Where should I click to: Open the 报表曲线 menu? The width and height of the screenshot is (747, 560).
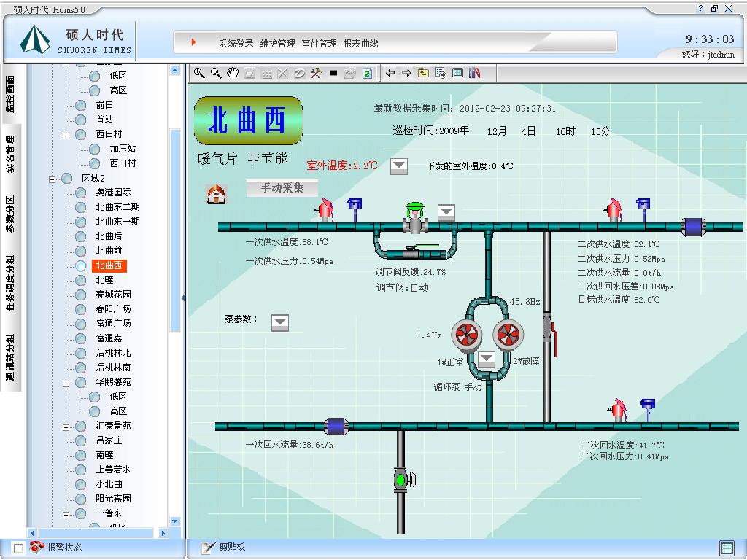click(x=360, y=44)
